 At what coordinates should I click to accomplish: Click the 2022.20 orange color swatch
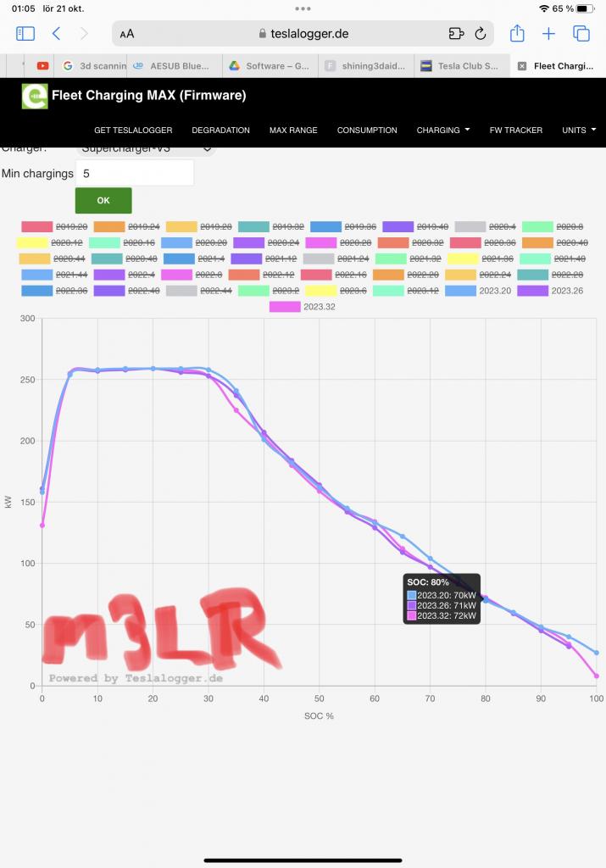tap(388, 275)
